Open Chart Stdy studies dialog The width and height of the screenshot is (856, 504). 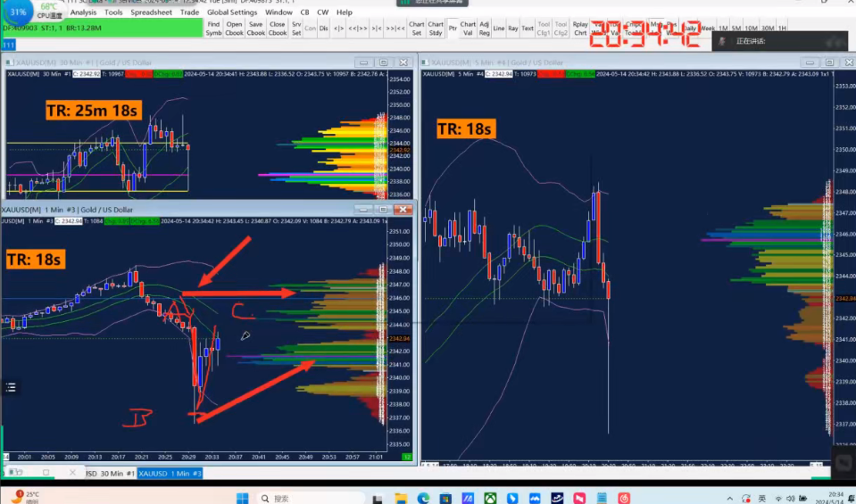[436, 29]
